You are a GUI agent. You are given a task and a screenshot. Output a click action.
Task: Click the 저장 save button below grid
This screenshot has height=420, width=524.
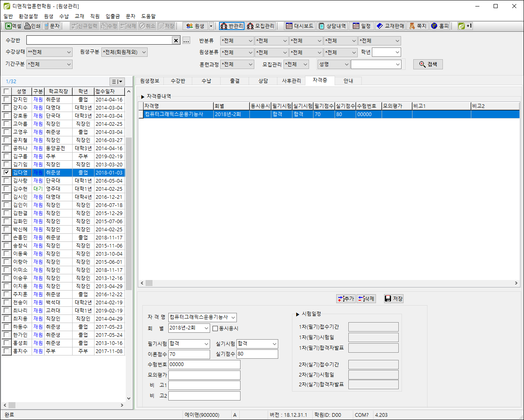393,299
